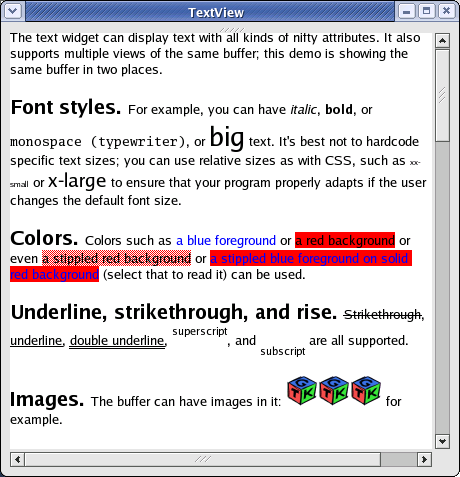Click the horizontal scrollbar right arrow
The image size is (460, 477).
click(424, 459)
